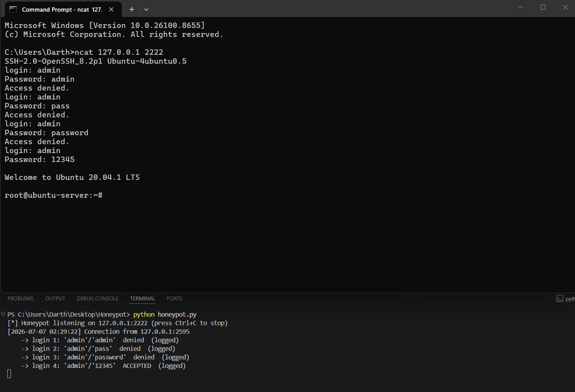Viewport: 575px width, 392px height.
Task: Click the Command Prompt tab icon
Action: coord(13,9)
